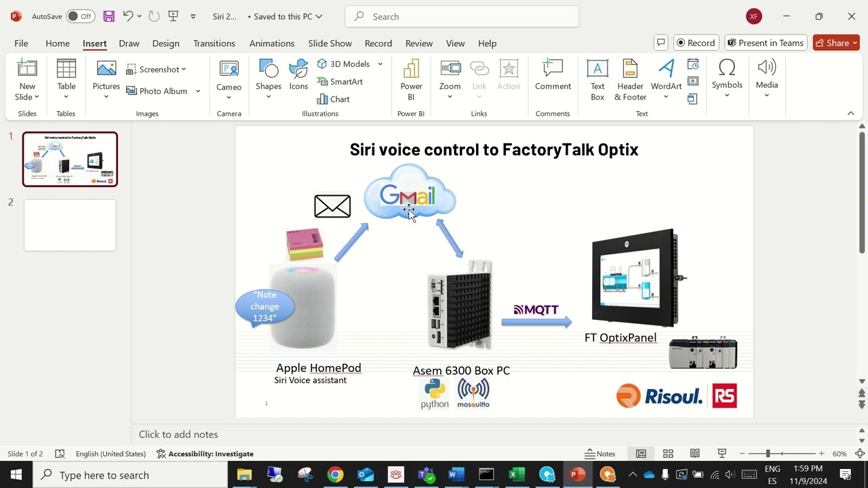868x488 pixels.
Task: Open the Shapes gallery
Action: coord(269,79)
